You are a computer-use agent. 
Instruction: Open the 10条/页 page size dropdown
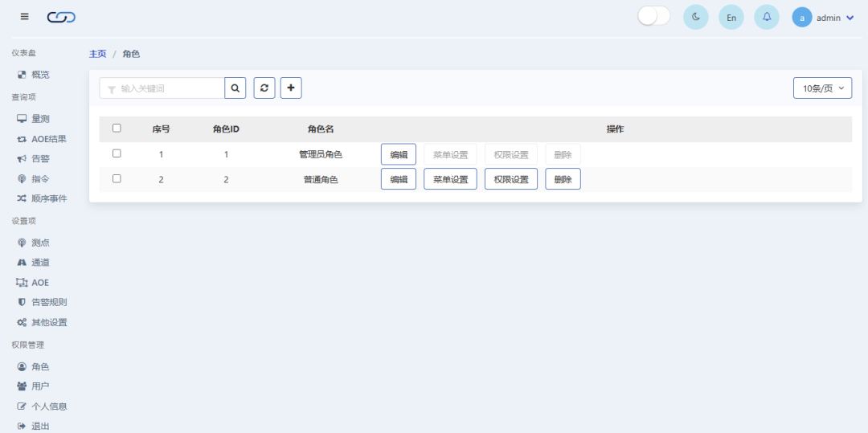pyautogui.click(x=823, y=88)
